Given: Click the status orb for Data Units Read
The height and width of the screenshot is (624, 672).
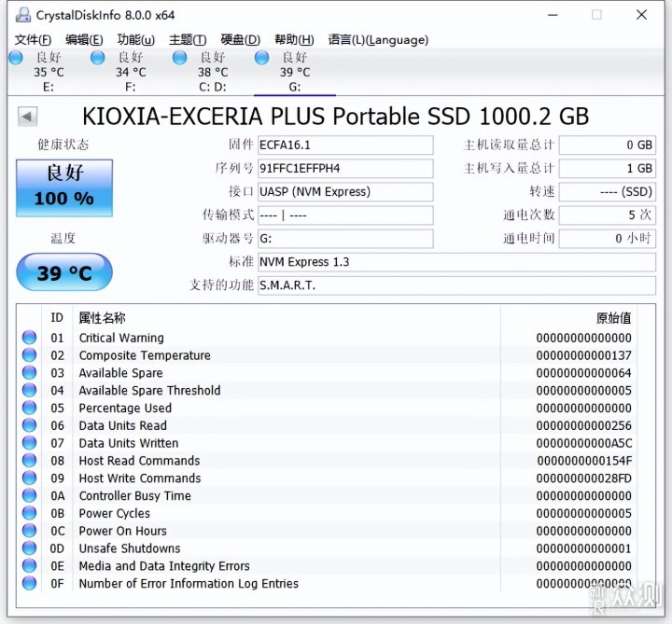Looking at the screenshot, I should pos(30,425).
